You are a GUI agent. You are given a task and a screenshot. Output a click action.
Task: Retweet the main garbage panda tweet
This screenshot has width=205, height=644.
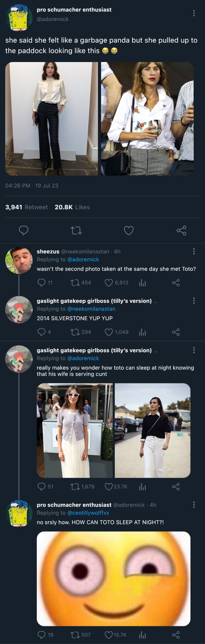pos(76,230)
